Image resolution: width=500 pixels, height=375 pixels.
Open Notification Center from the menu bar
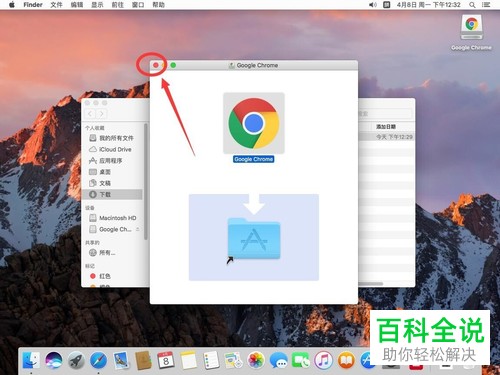(486, 5)
